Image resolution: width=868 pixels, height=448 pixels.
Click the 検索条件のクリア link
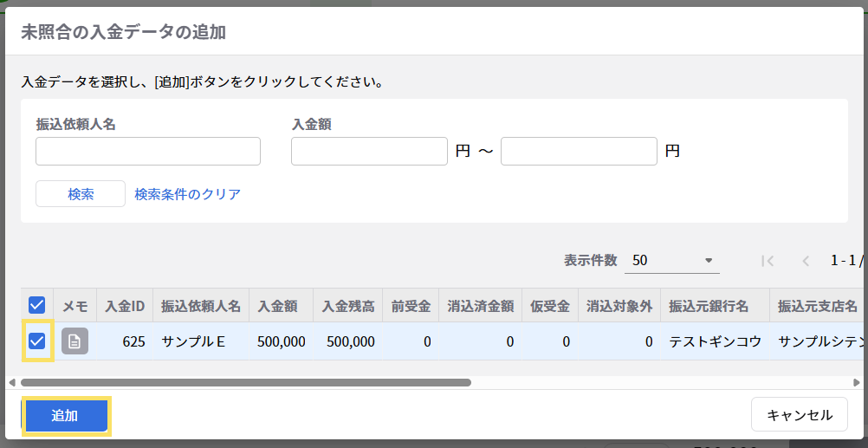187,194
